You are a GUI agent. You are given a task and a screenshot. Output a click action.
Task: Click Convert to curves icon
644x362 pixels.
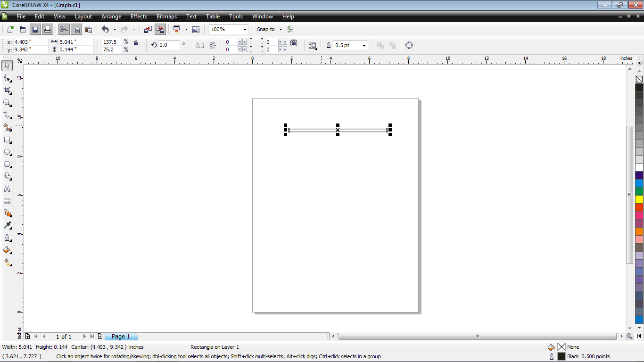[x=409, y=45]
